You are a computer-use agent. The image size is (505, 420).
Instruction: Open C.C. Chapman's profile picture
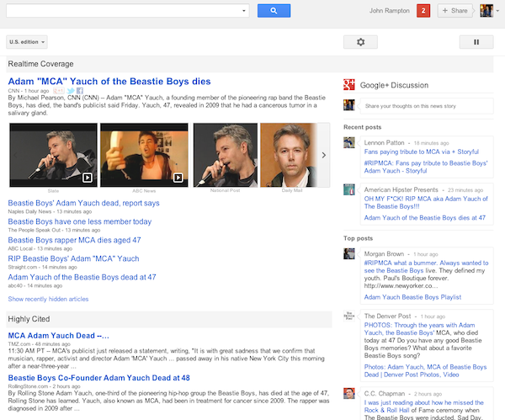coord(349,393)
